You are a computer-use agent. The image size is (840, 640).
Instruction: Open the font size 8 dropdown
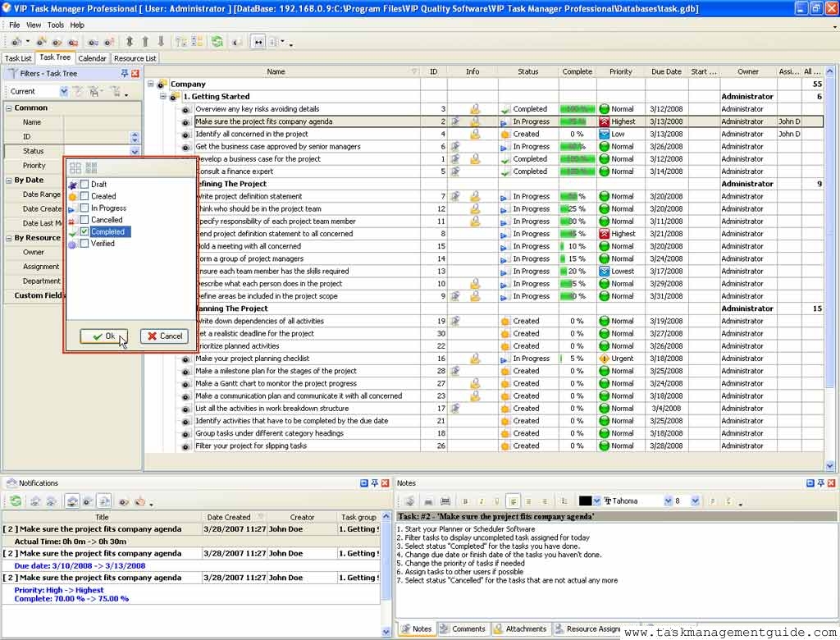[695, 501]
